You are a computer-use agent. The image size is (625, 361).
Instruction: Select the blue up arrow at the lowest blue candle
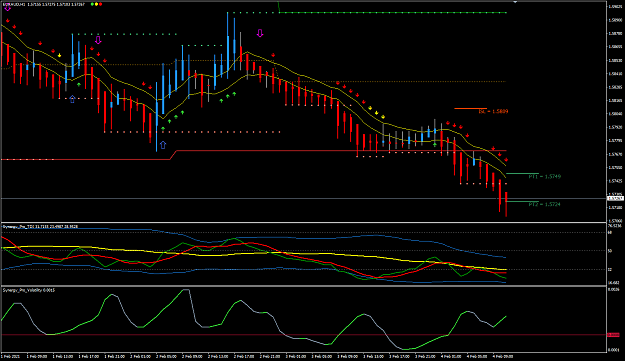pos(163,145)
